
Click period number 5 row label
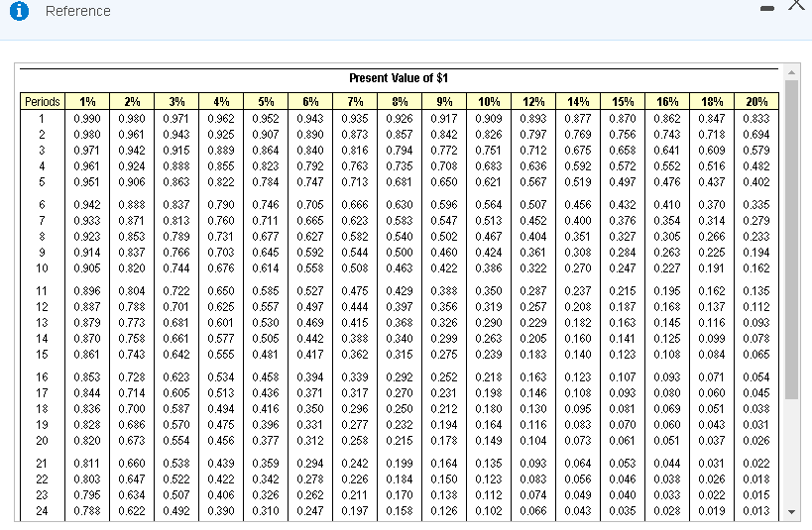click(42, 182)
